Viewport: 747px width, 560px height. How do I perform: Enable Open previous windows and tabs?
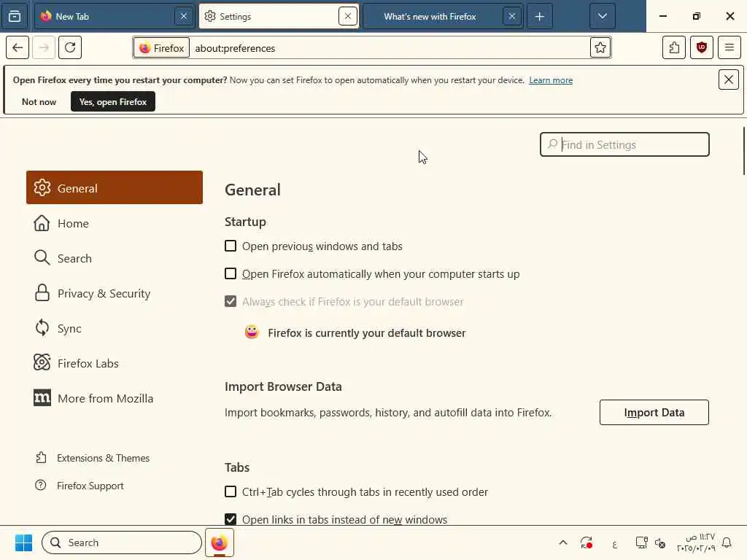pos(231,246)
